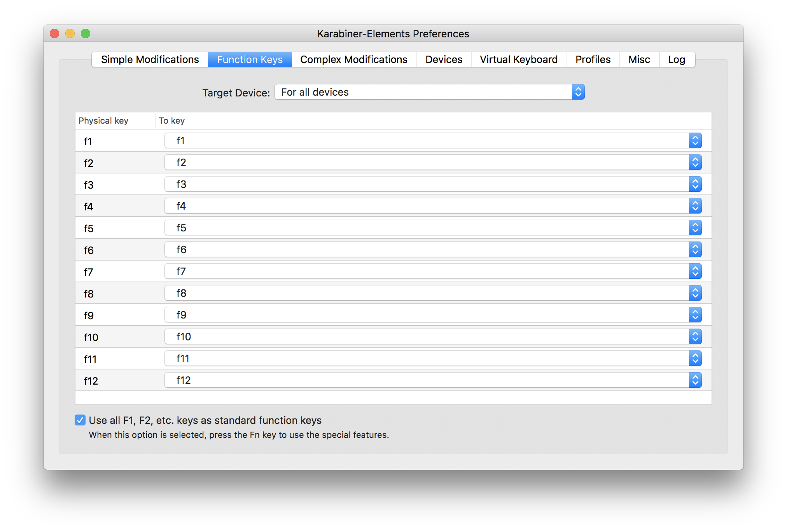Viewport: 787px width, 532px height.
Task: Open the f11 key dropdown
Action: (x=695, y=358)
